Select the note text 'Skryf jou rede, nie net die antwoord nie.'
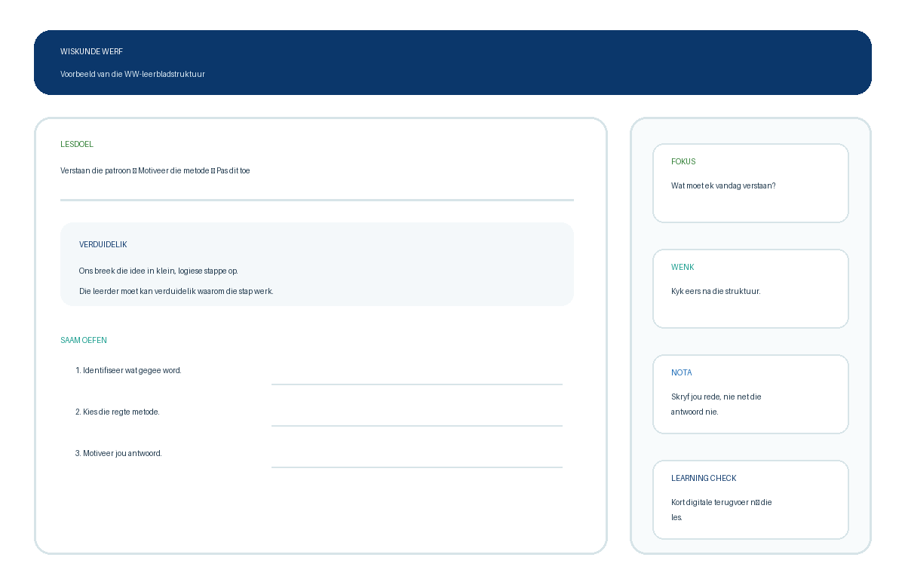Screen dimensions: 905x588 pyautogui.click(x=716, y=404)
